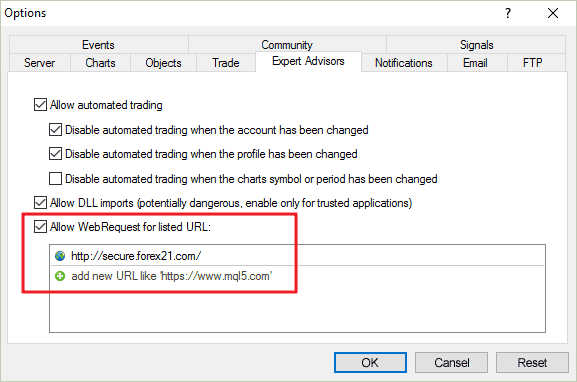This screenshot has height=382, width=577.
Task: Click the question mark help icon
Action: 508,13
